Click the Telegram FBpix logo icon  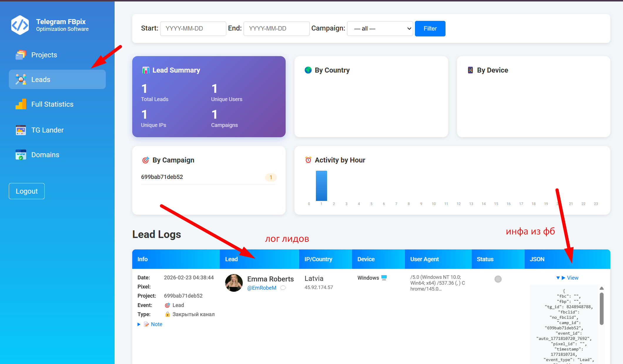[20, 25]
